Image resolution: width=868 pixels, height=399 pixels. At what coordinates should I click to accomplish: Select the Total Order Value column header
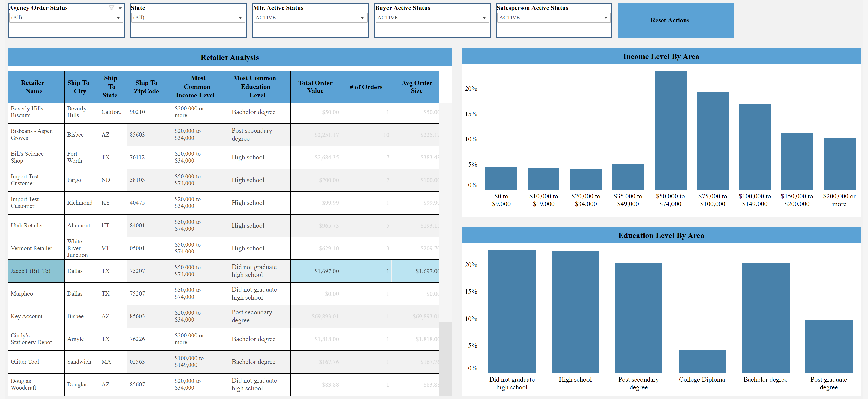point(315,87)
